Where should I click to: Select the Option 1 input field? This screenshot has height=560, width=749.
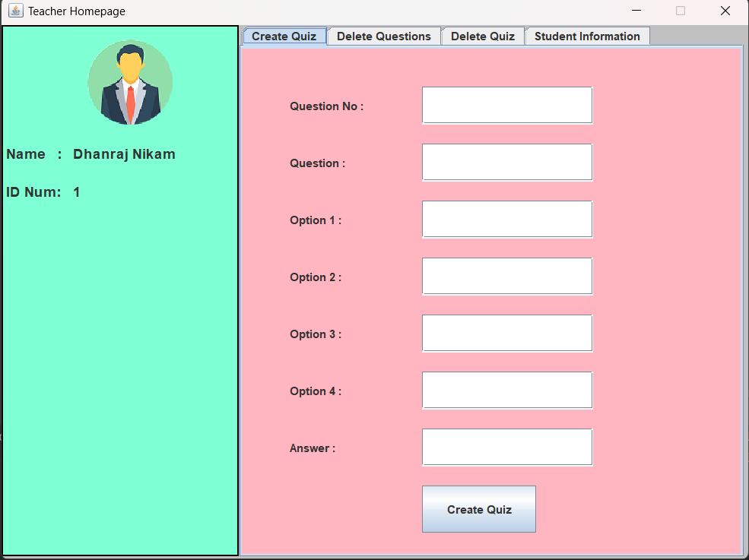(507, 219)
